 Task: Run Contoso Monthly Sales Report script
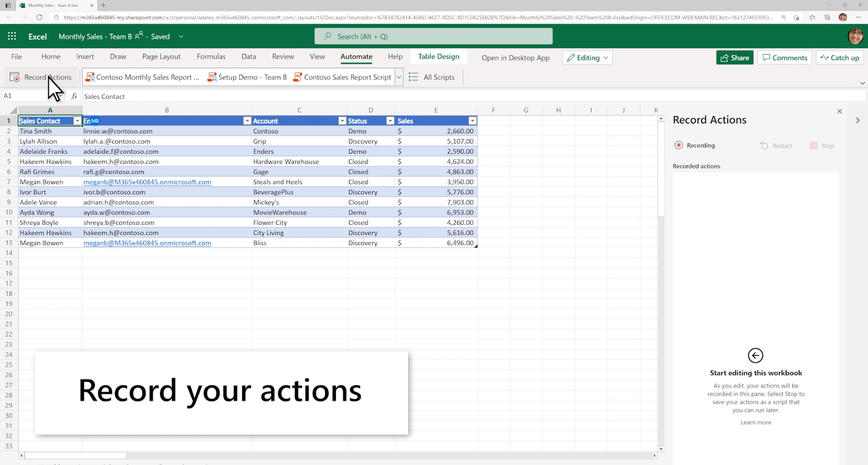click(x=142, y=77)
